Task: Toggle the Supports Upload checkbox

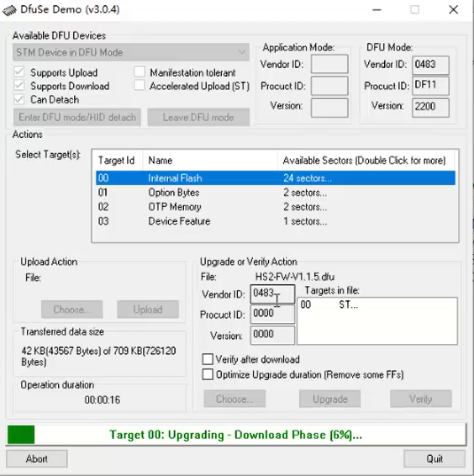Action: (19, 72)
